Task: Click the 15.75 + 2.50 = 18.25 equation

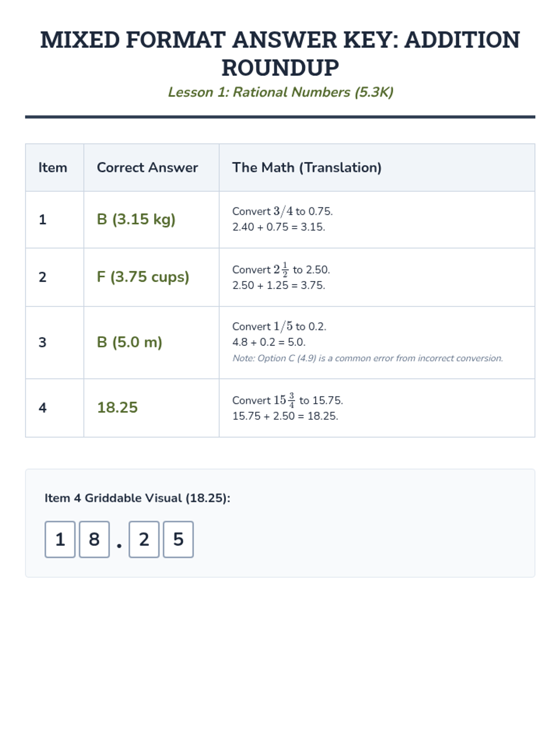Action: (285, 416)
